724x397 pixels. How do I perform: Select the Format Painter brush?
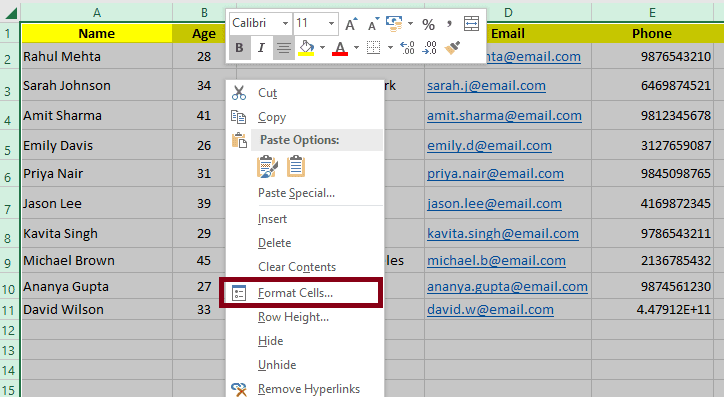click(452, 48)
